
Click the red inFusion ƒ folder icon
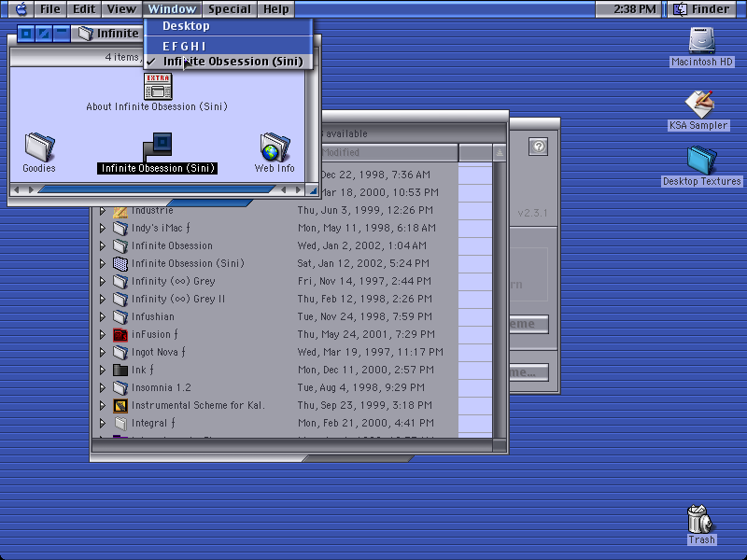tap(120, 334)
